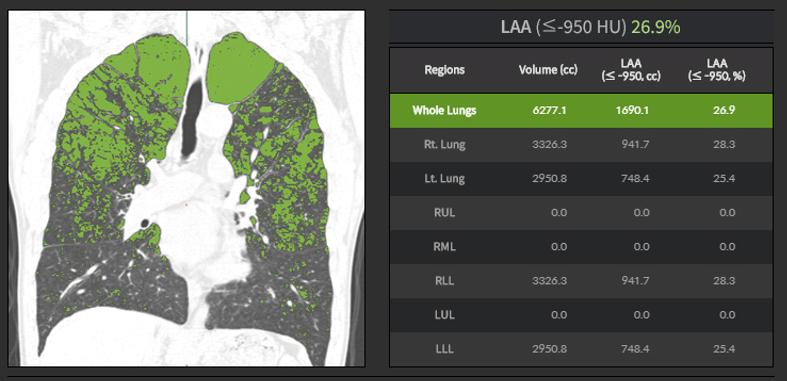Select the RLL region row
The height and width of the screenshot is (381, 787).
click(x=581, y=281)
